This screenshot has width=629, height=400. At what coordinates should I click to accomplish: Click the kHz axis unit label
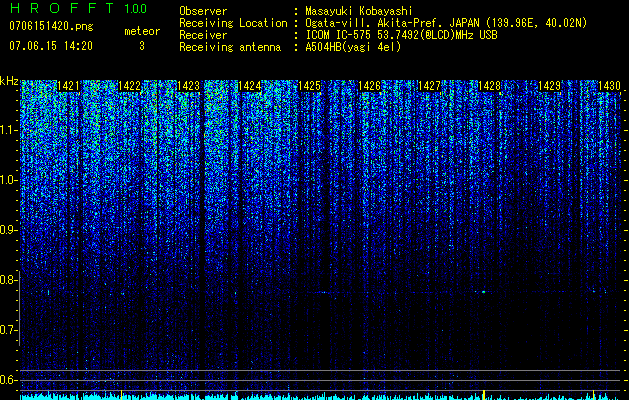pyautogui.click(x=9, y=81)
